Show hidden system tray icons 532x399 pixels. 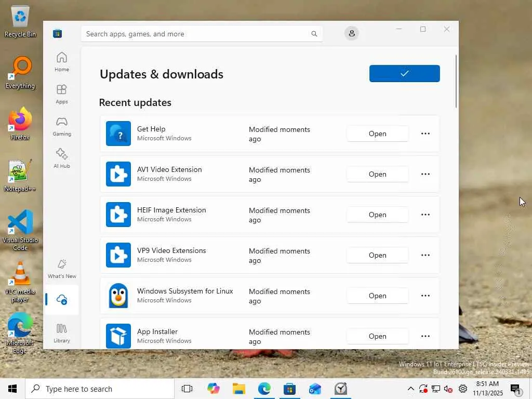pos(410,389)
